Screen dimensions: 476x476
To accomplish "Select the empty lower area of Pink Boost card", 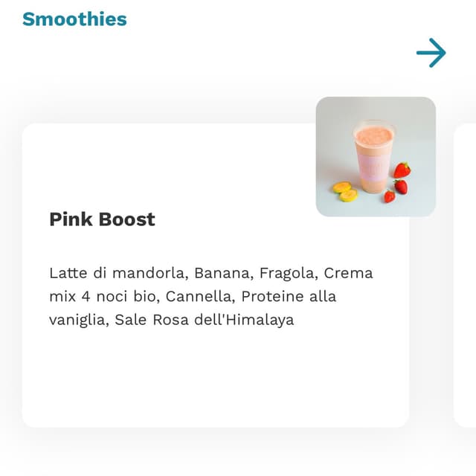I will [x=216, y=376].
